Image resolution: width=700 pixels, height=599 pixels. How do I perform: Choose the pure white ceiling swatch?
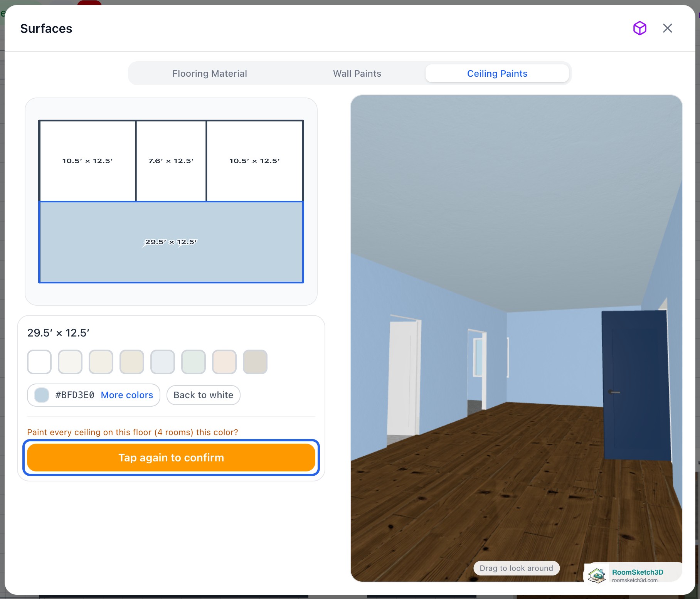point(39,362)
